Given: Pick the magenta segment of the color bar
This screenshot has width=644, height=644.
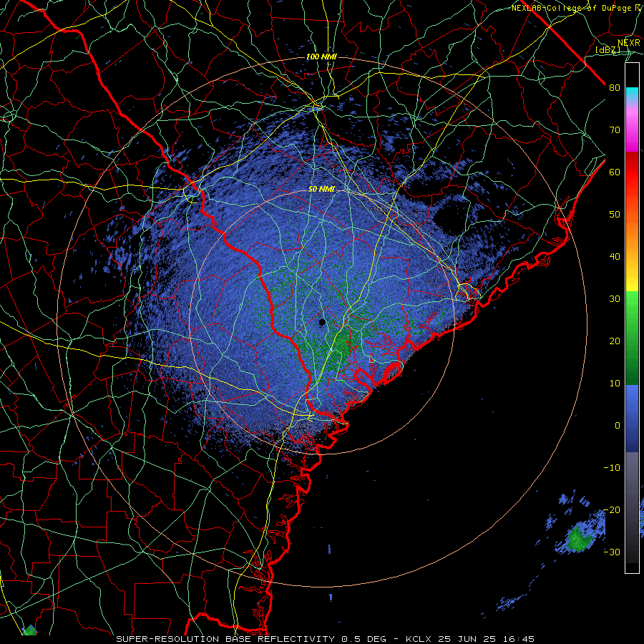Looking at the screenshot, I should pos(632,132).
